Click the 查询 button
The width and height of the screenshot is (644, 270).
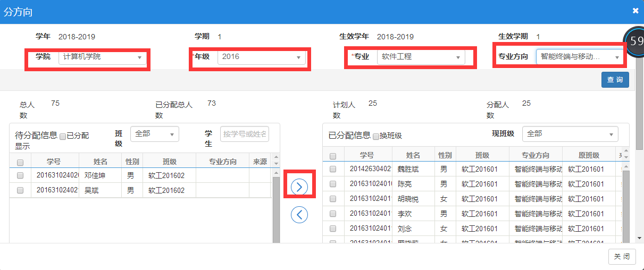point(615,80)
